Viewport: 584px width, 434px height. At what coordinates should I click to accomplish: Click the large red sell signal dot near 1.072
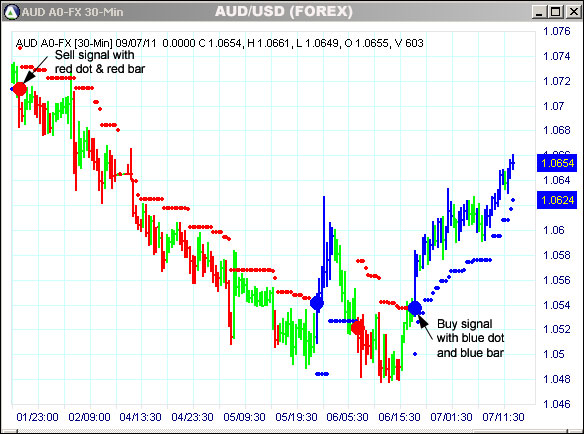(x=20, y=89)
